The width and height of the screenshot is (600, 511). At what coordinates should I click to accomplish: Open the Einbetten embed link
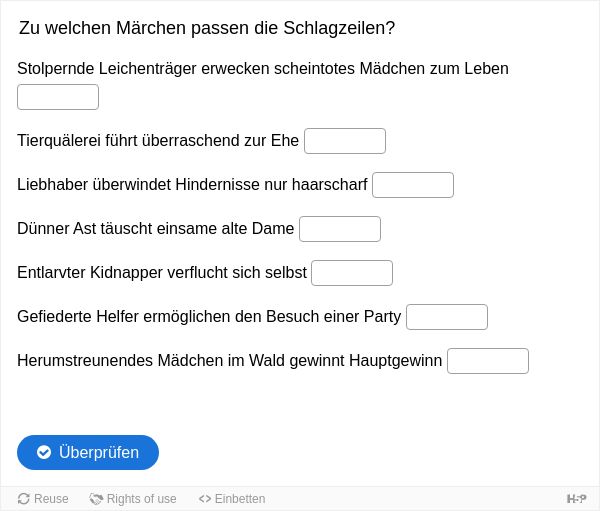click(232, 499)
